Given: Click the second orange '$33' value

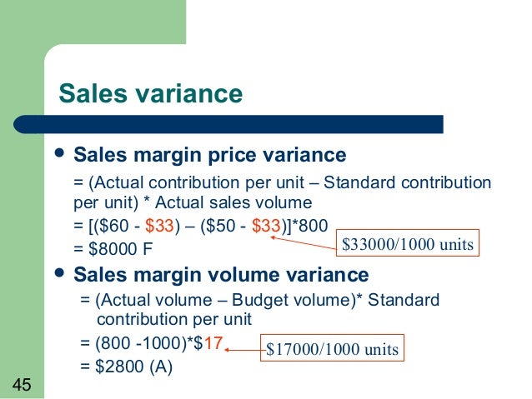Looking at the screenshot, I should pyautogui.click(x=266, y=226).
